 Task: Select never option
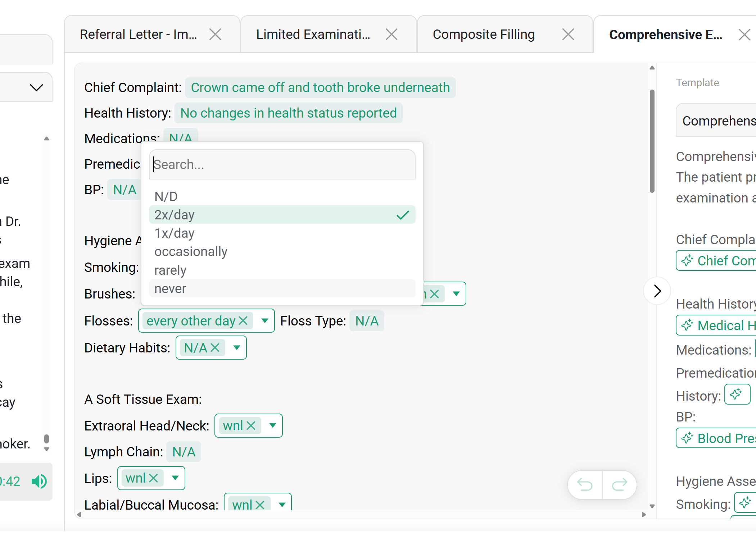(x=282, y=288)
